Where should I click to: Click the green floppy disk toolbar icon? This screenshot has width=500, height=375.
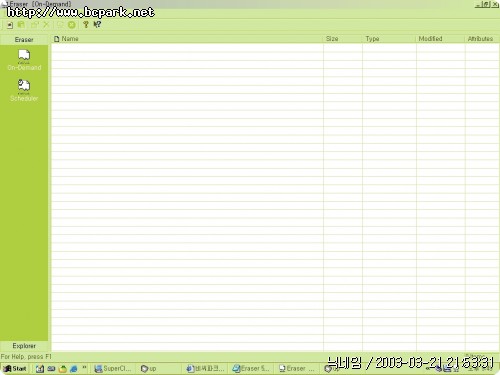[21, 25]
